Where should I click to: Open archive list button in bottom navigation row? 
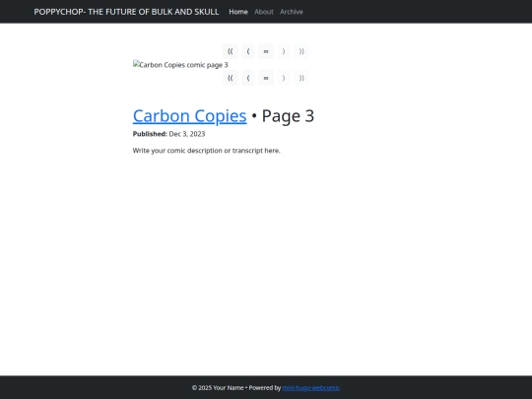(266, 78)
